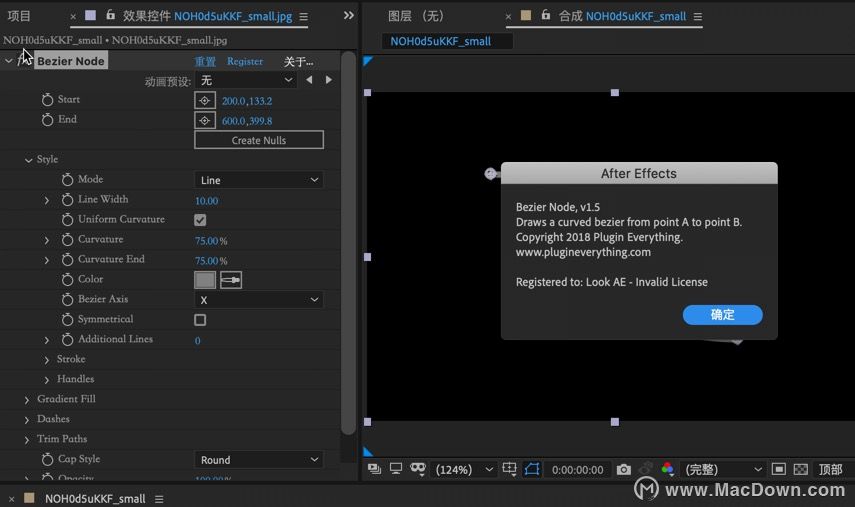Screen dimensions: 855x507
Task: Expand the Dashes group
Action: 27,420
